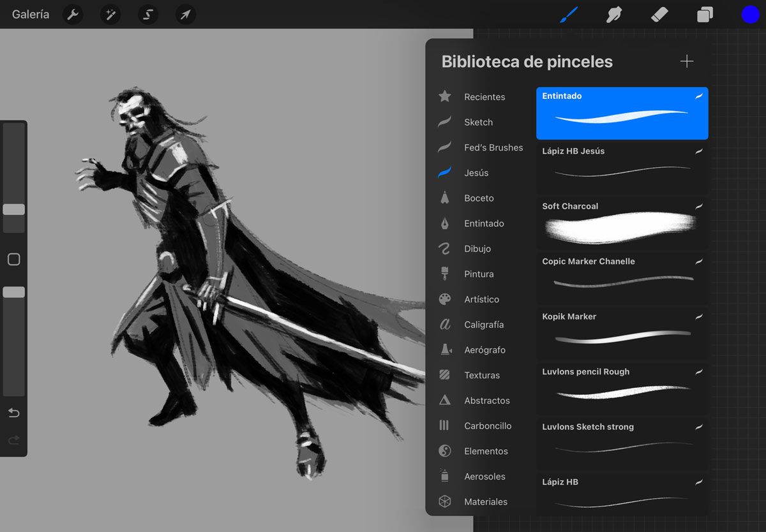Select the Smudge finger tool
766x532 pixels.
pos(614,14)
